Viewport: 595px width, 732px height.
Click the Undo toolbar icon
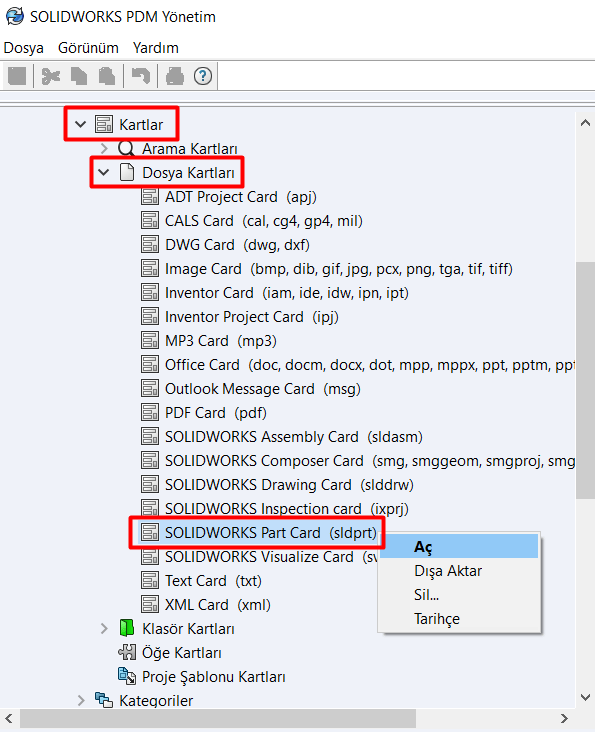tap(140, 76)
